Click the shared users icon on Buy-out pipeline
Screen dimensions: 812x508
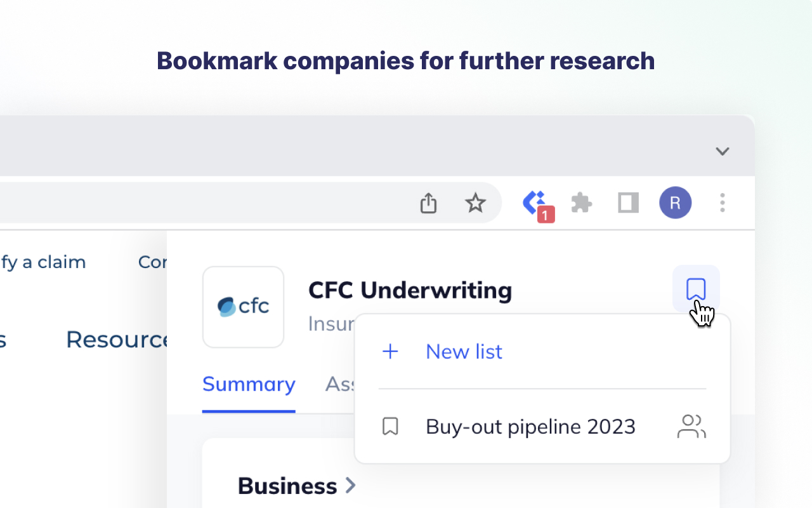point(691,427)
